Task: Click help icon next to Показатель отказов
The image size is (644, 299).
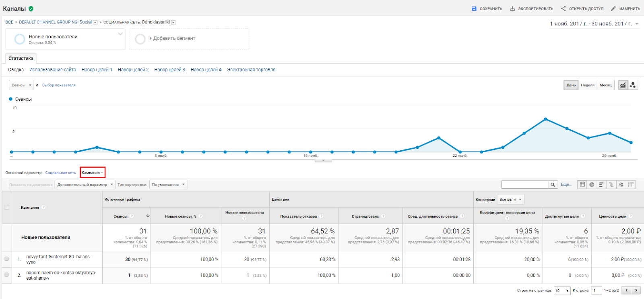Action: (x=321, y=216)
